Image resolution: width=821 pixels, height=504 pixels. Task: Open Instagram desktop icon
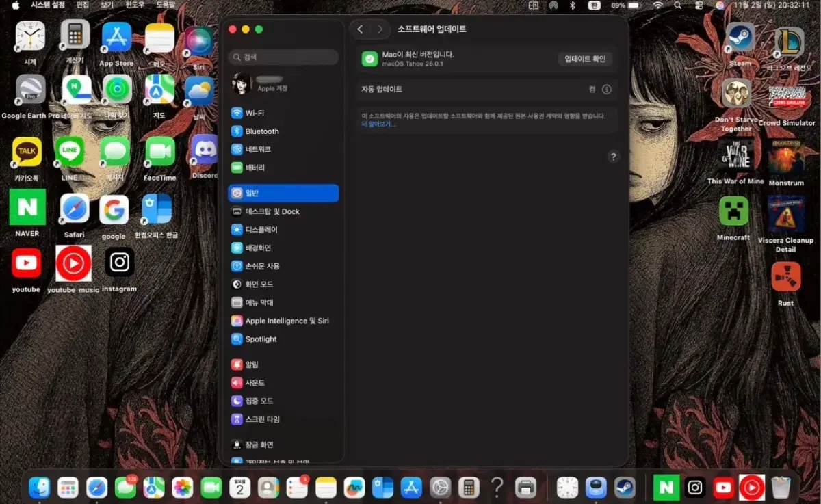119,262
